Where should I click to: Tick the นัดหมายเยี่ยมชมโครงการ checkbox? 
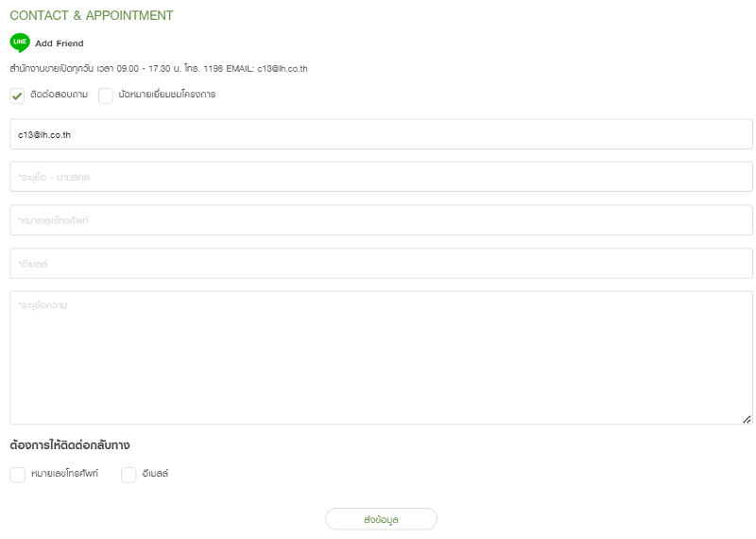pyautogui.click(x=106, y=96)
